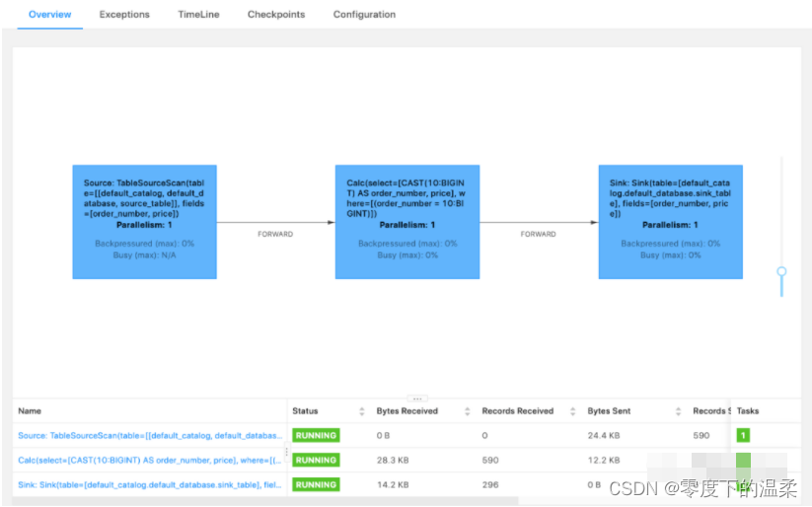This screenshot has width=812, height=507.
Task: Click the '28.3 KB' bytes received cell
Action: (x=393, y=460)
